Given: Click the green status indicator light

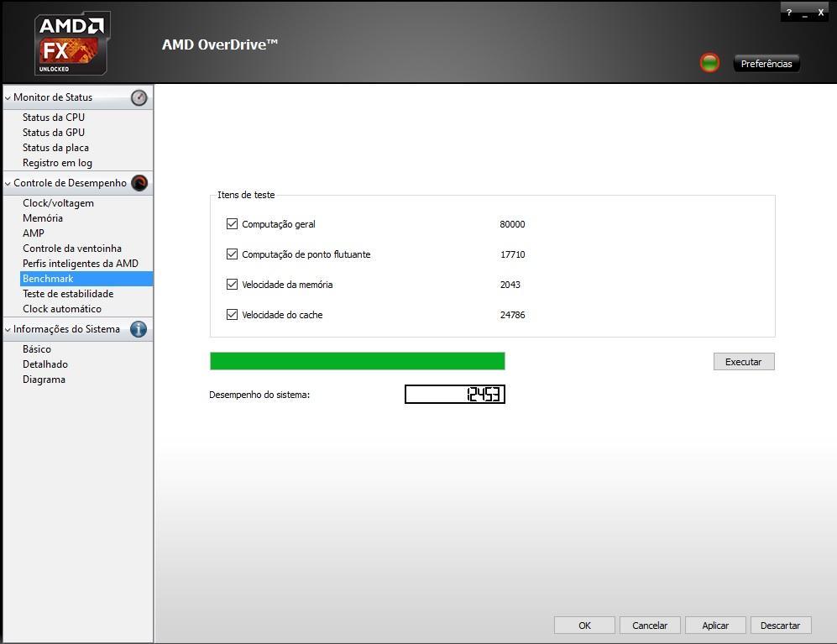Looking at the screenshot, I should (709, 63).
